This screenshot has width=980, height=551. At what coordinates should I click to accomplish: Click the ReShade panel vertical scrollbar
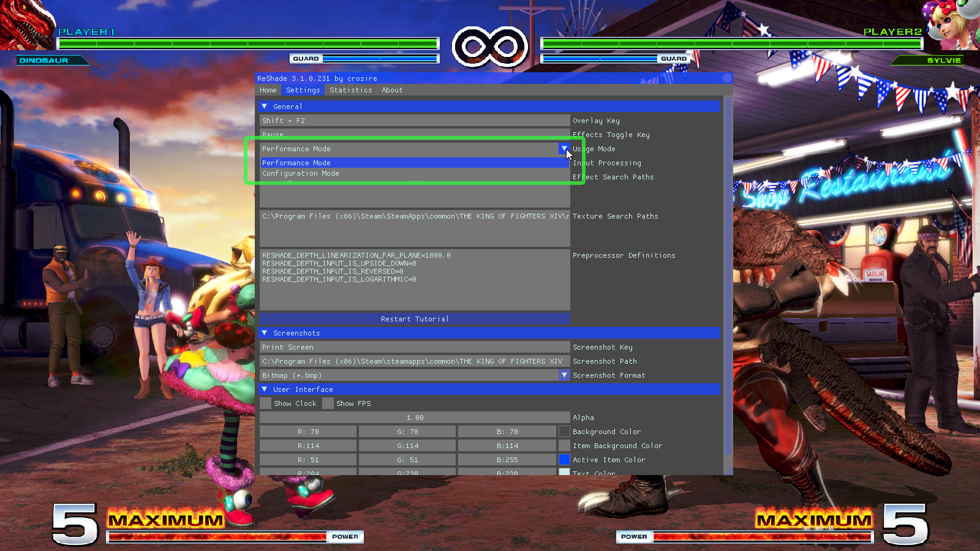[x=728, y=275]
